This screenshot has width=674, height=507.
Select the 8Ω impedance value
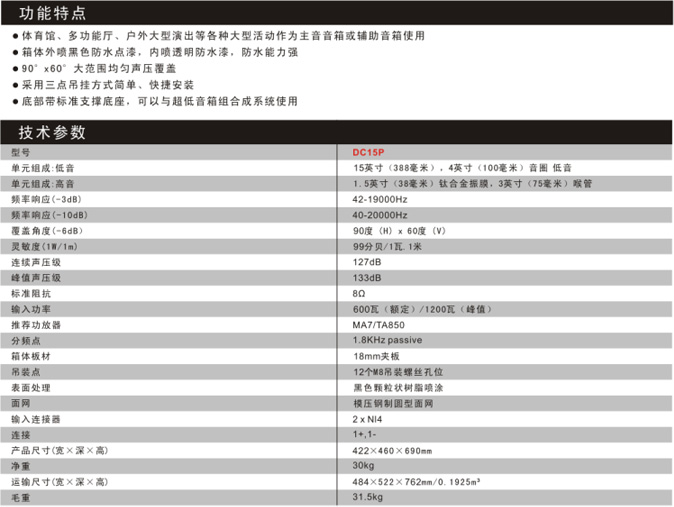tap(359, 294)
